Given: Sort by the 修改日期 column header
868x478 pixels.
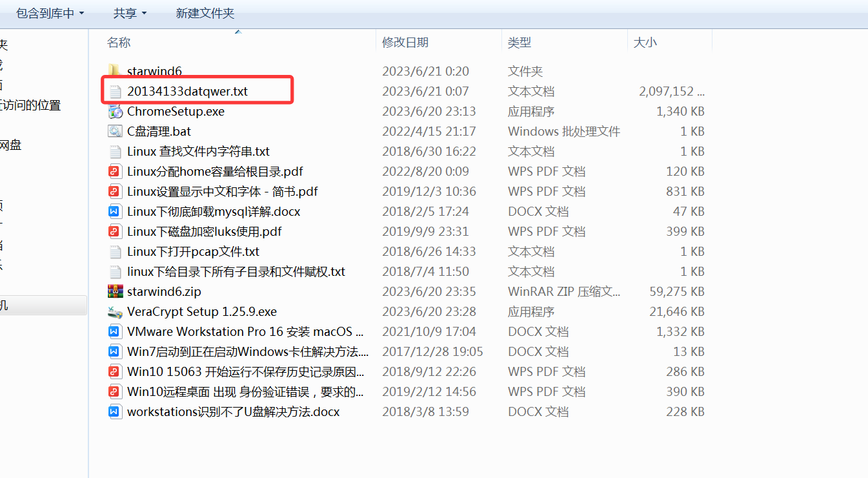Looking at the screenshot, I should pyautogui.click(x=405, y=42).
